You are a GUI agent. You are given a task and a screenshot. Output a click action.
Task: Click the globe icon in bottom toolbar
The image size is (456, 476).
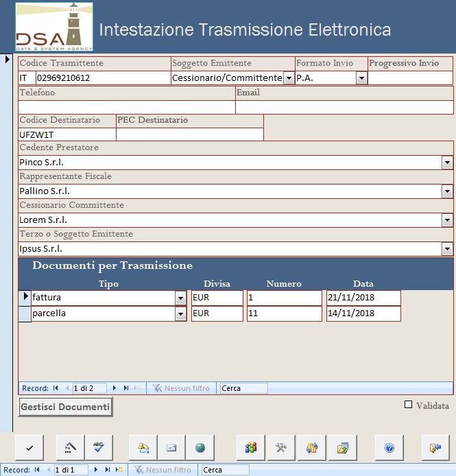tap(200, 447)
